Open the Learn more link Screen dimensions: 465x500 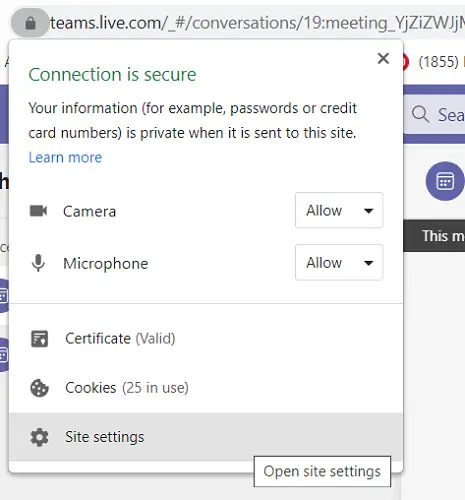65,157
